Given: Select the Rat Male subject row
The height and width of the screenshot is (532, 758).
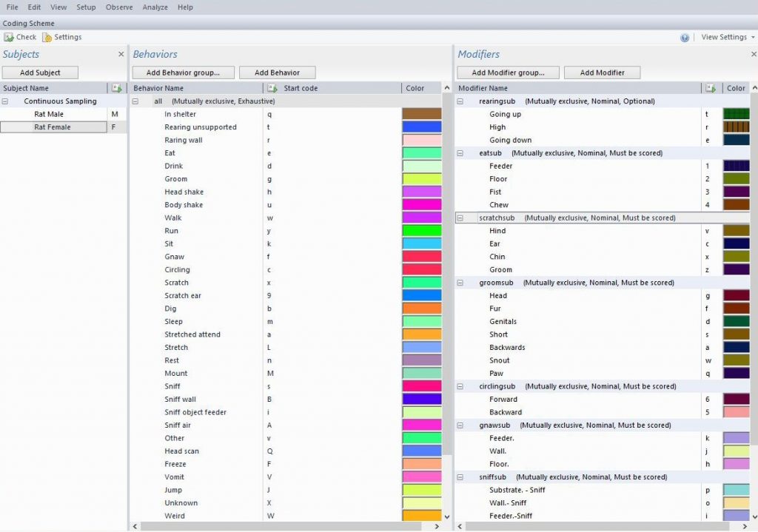Looking at the screenshot, I should tap(49, 114).
